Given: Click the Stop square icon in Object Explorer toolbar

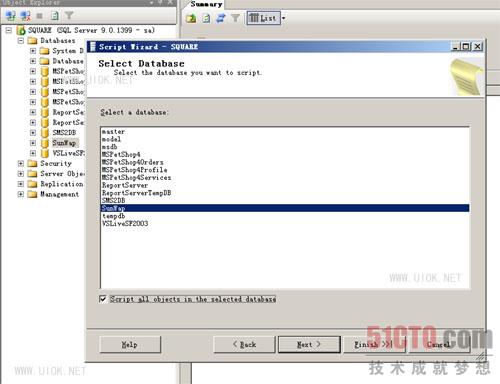Looking at the screenshot, I should tap(40, 16).
